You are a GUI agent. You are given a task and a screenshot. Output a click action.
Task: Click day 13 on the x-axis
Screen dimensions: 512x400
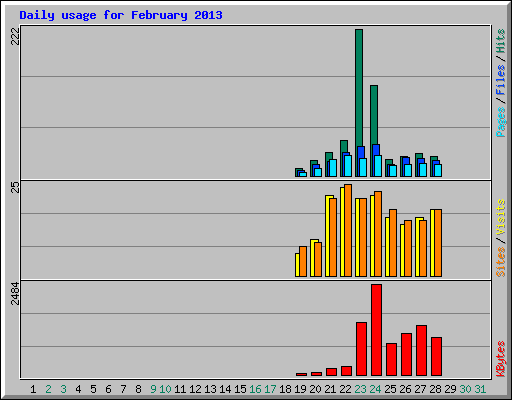(x=210, y=389)
